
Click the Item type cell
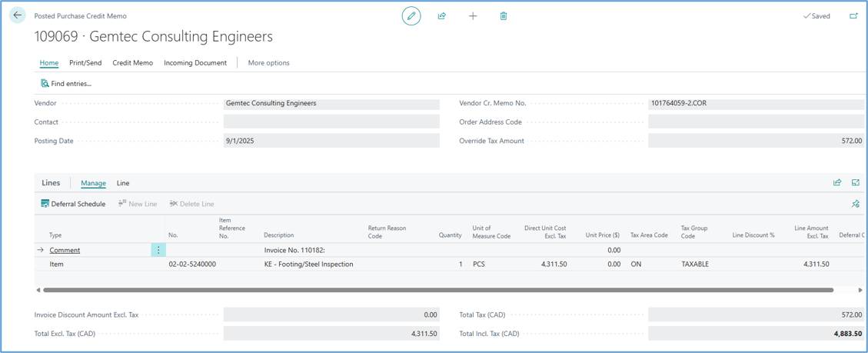coord(56,265)
